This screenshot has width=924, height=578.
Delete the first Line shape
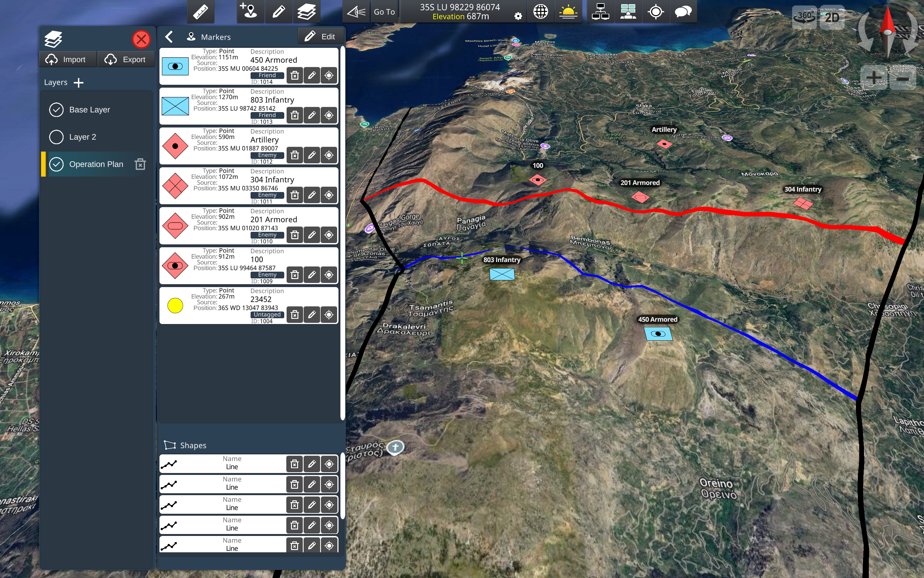[x=295, y=464]
